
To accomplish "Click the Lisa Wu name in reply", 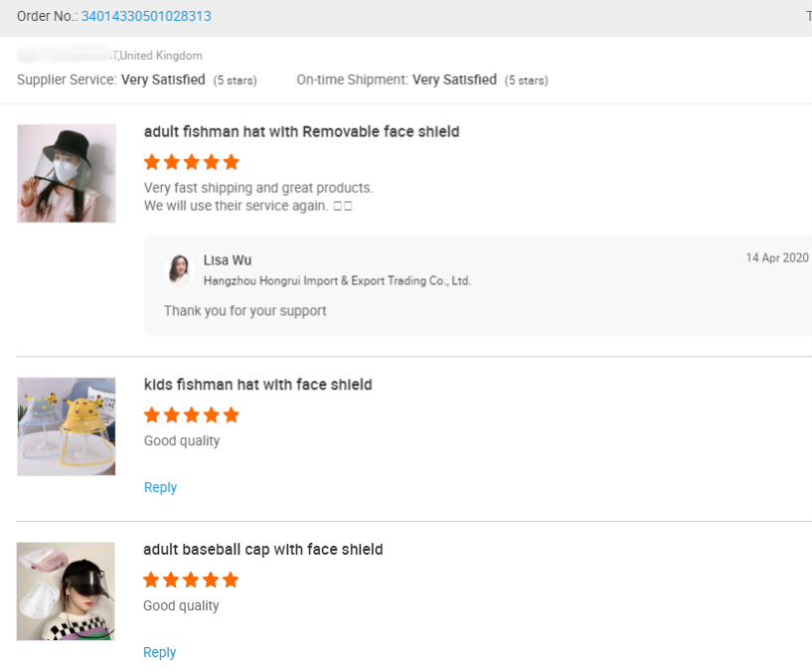I will coord(228,260).
